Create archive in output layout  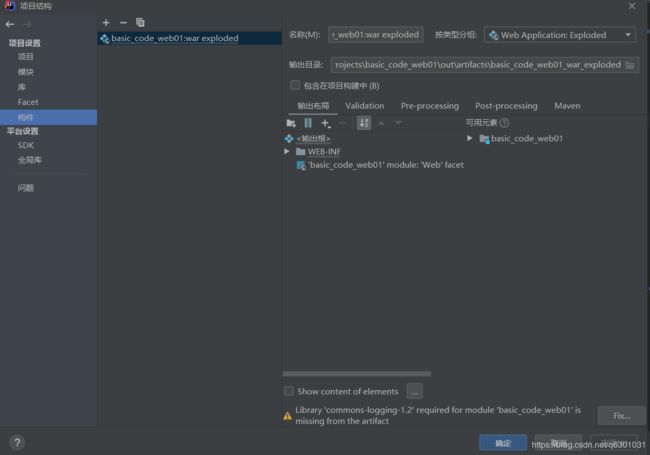coord(308,123)
